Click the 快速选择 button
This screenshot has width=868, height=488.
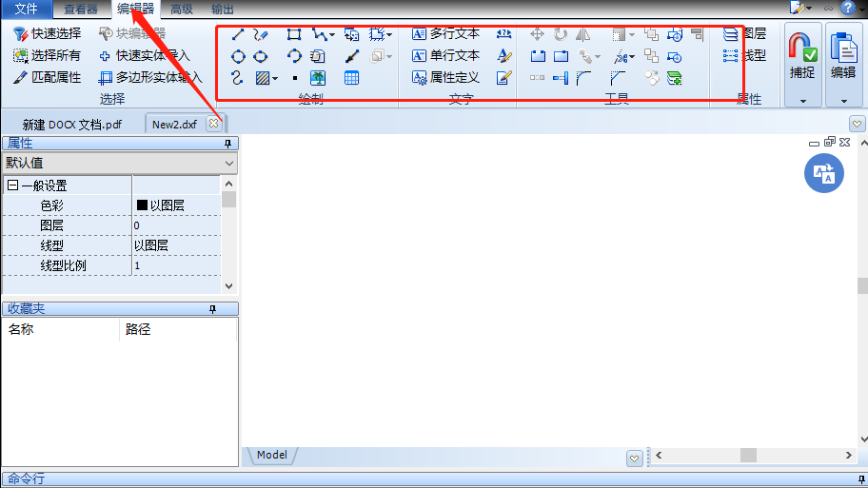[x=48, y=33]
